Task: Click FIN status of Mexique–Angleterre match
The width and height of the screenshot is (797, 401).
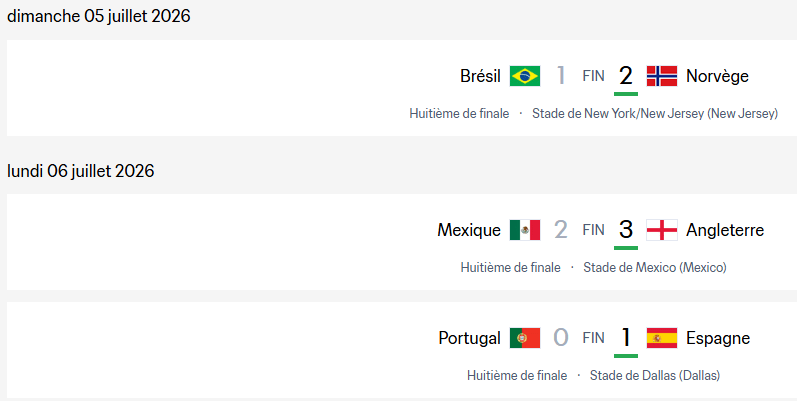Action: tap(593, 230)
